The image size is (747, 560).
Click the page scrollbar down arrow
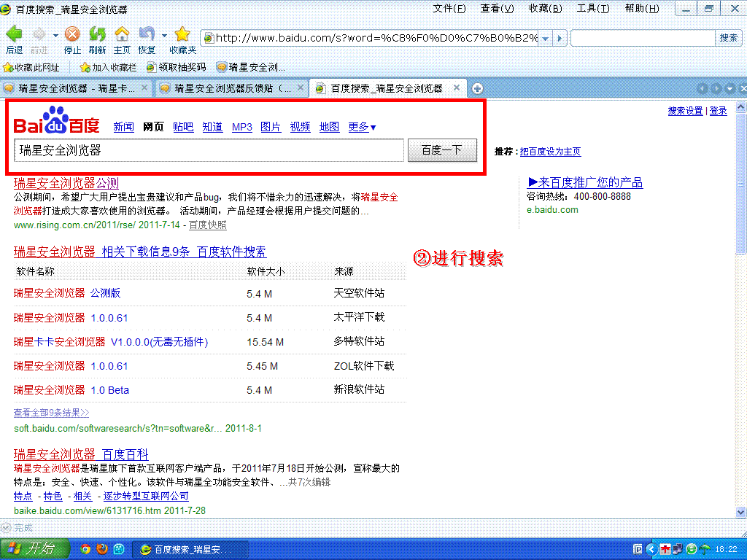tap(741, 513)
